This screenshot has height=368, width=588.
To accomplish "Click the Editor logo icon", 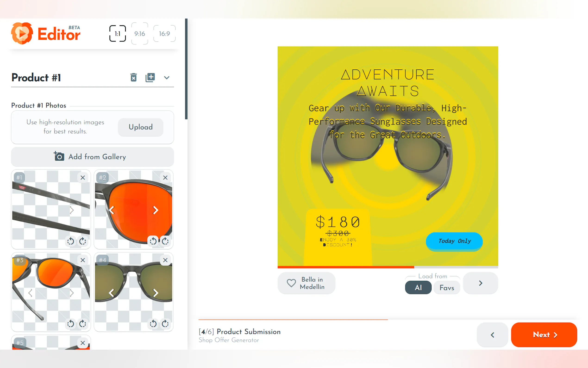I will 22,34.
